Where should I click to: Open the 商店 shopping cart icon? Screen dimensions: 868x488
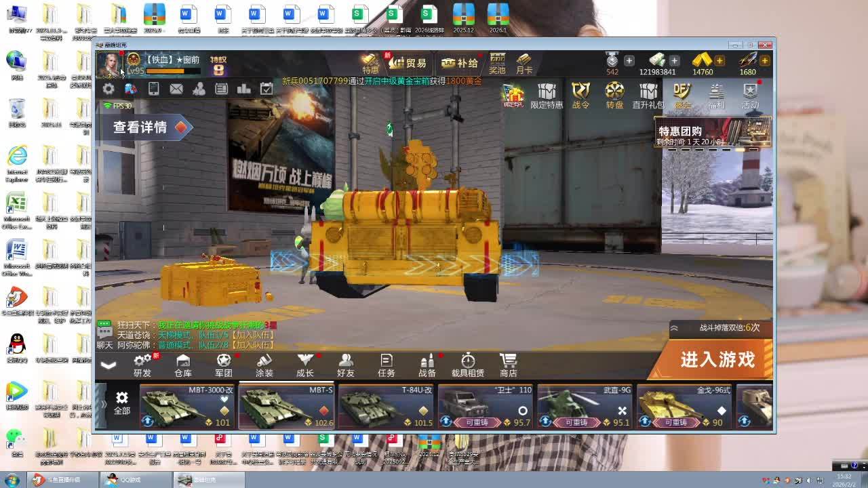tap(508, 365)
